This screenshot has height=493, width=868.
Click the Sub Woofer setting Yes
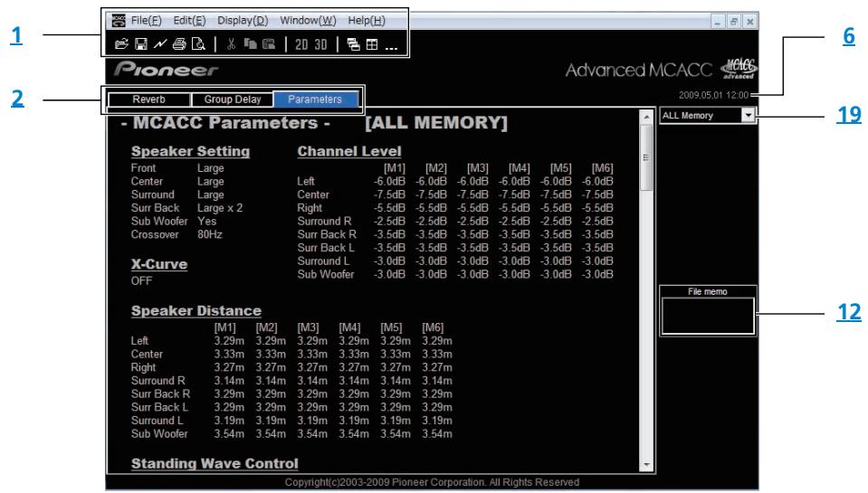(206, 222)
